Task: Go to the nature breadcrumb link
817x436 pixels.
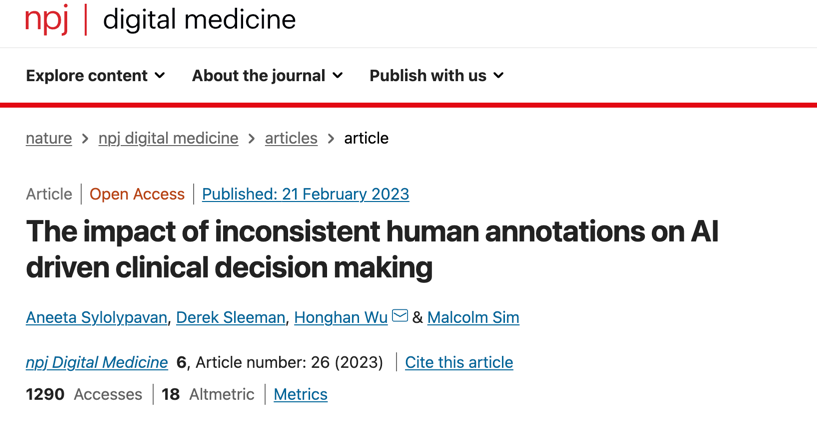Action: point(49,138)
